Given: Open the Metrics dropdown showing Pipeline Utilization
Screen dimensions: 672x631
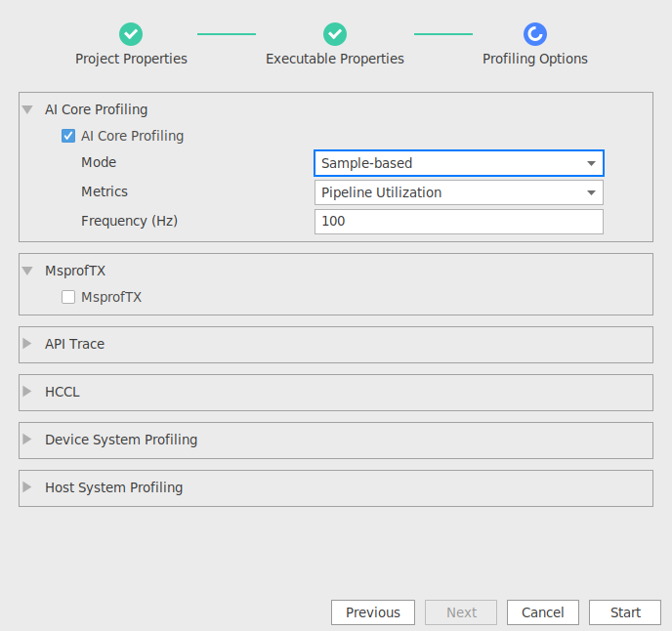Looking at the screenshot, I should pos(458,192).
